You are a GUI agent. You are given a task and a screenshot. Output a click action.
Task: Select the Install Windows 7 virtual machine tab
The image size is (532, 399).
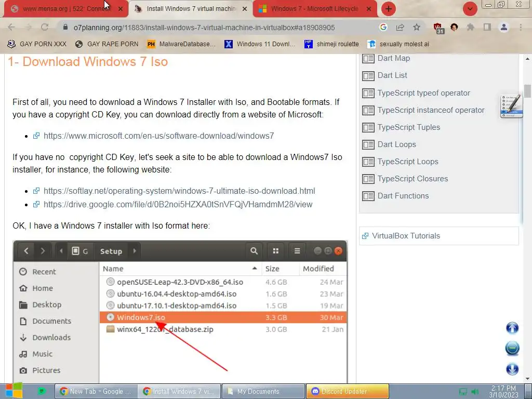click(x=191, y=9)
